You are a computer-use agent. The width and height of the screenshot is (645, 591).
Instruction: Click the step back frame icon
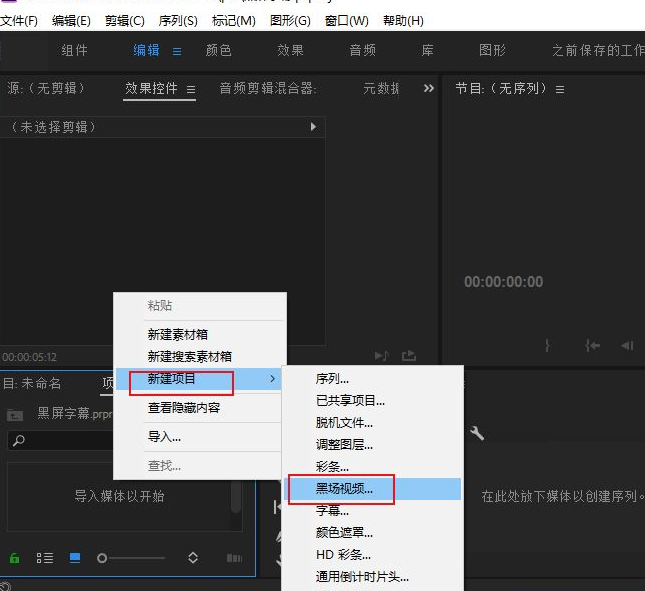tap(627, 345)
